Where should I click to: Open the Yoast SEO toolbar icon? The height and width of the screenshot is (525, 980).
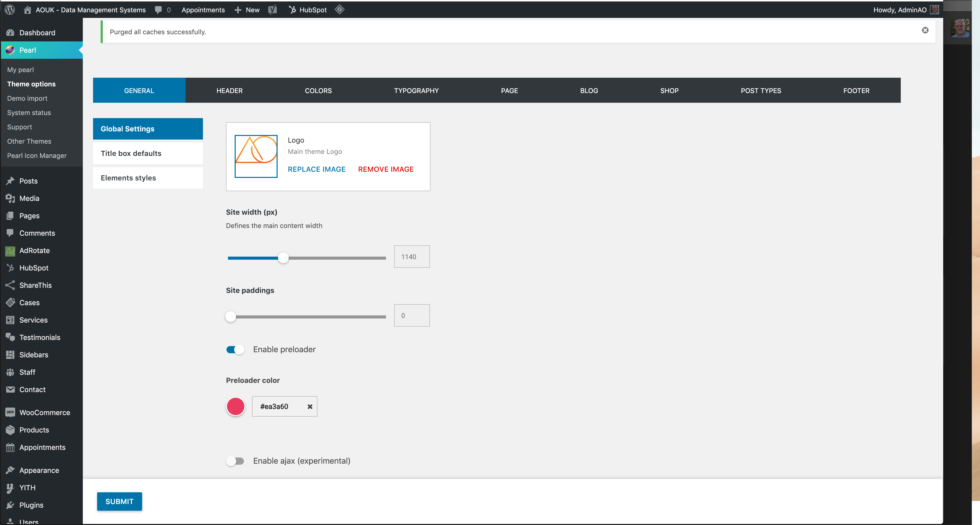coord(272,10)
